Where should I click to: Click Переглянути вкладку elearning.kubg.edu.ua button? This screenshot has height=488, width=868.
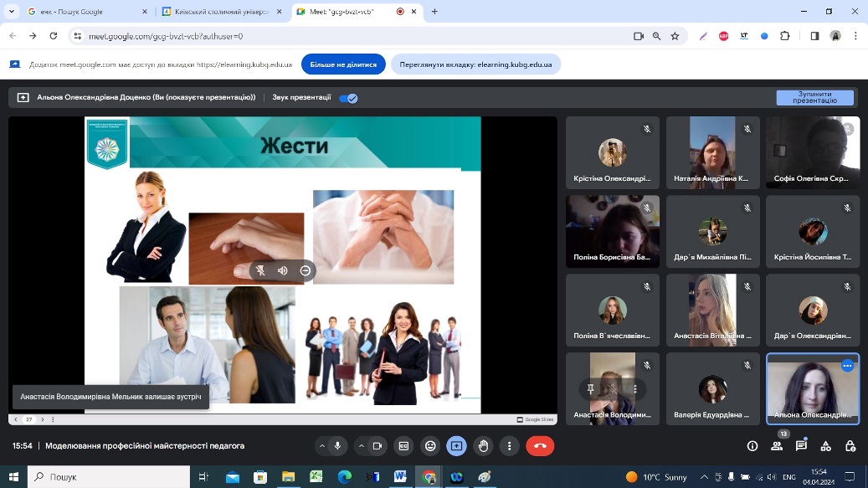(475, 64)
